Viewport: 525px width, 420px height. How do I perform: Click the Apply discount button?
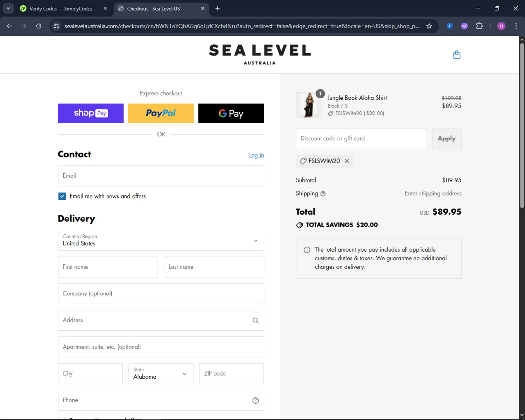point(447,139)
